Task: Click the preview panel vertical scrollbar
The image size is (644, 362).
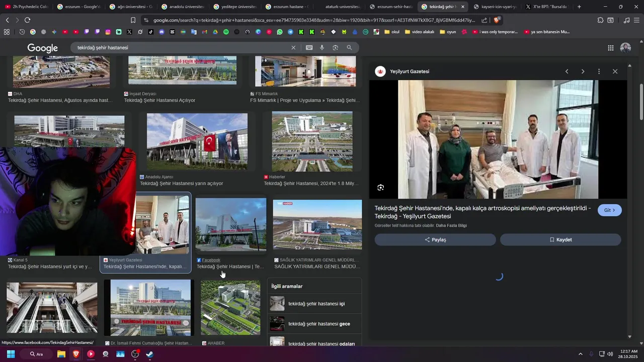Action: [x=629, y=201]
